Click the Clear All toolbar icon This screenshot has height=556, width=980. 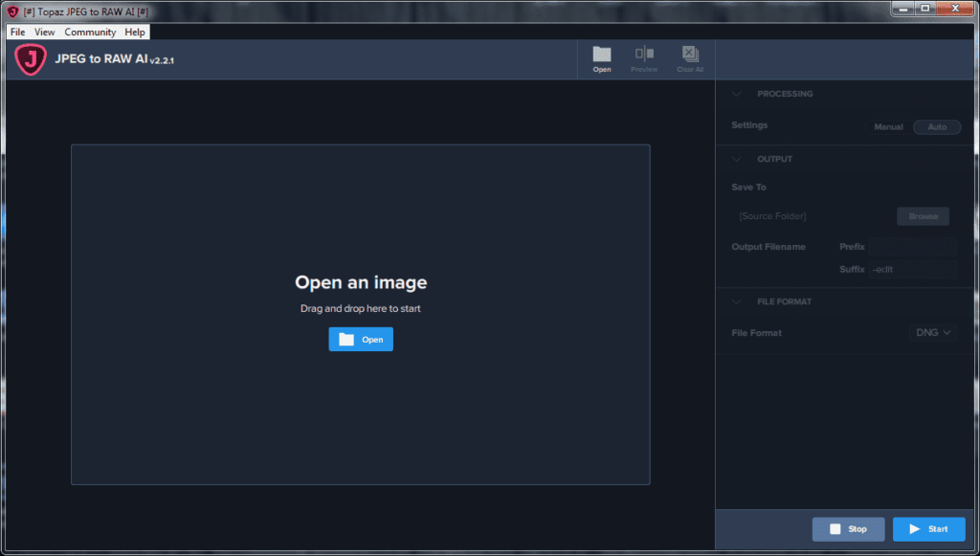point(690,59)
